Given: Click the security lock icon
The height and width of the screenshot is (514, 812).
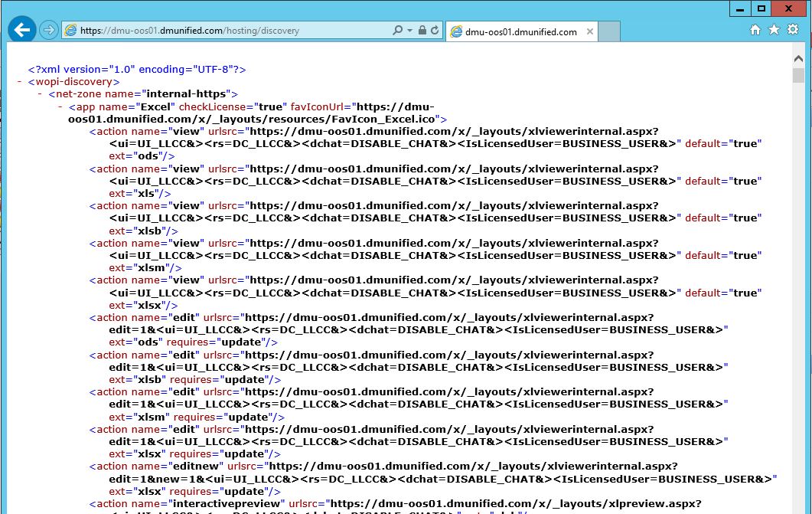Looking at the screenshot, I should [x=422, y=31].
